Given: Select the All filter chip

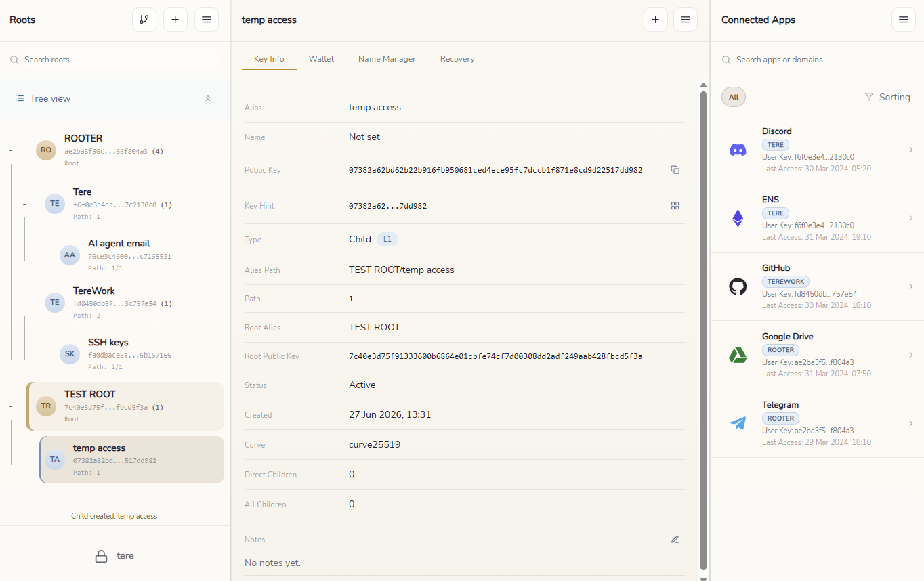Looking at the screenshot, I should 734,97.
